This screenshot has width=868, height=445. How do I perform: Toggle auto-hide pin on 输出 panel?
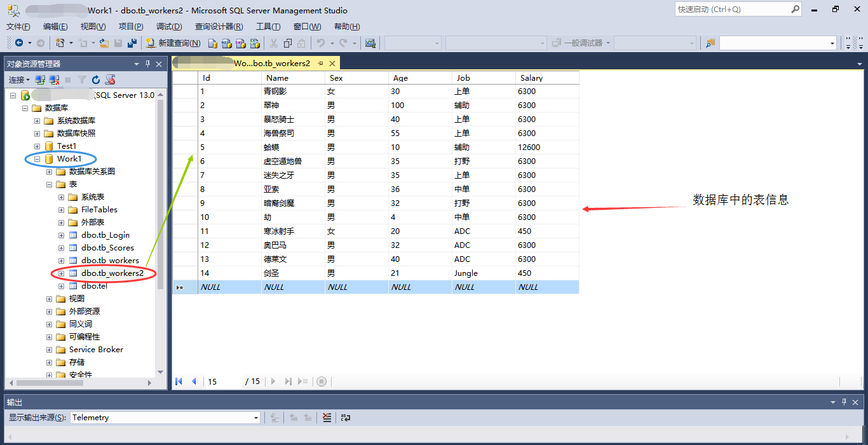pos(845,402)
